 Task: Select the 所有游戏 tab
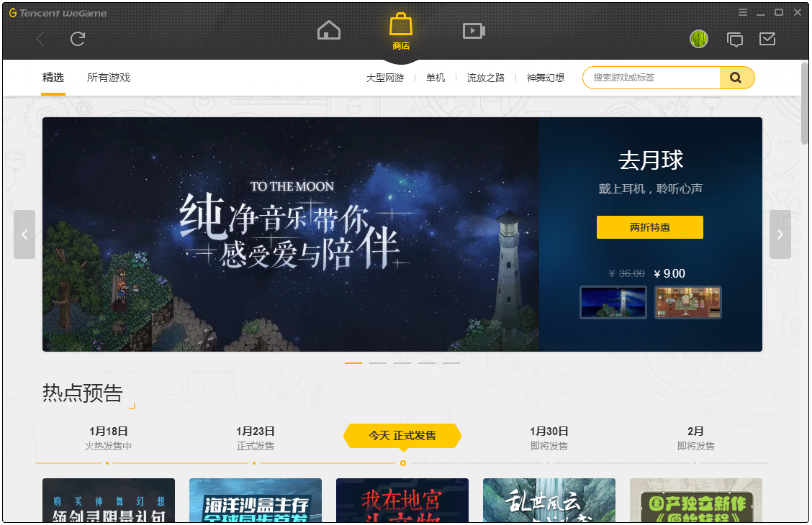pyautogui.click(x=109, y=78)
